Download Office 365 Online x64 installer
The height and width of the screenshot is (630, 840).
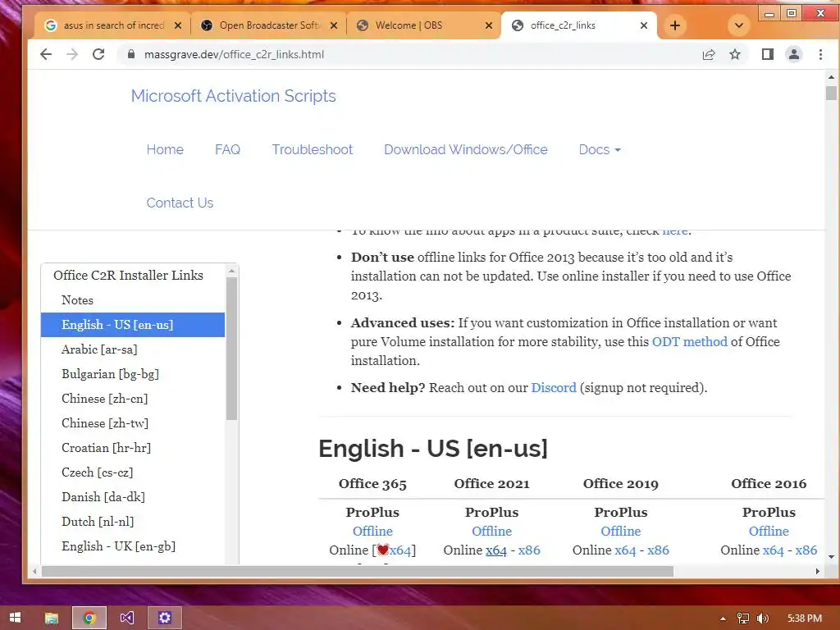click(400, 550)
